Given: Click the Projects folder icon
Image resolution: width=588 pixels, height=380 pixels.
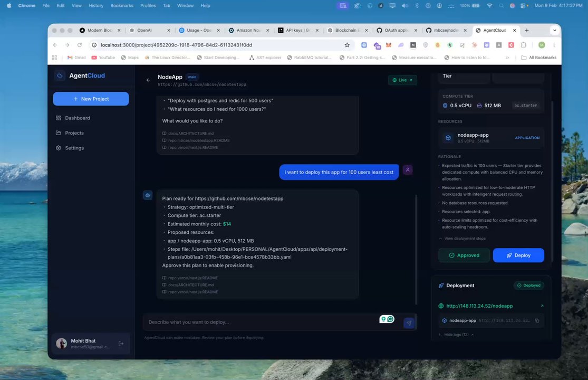Looking at the screenshot, I should pos(59,133).
